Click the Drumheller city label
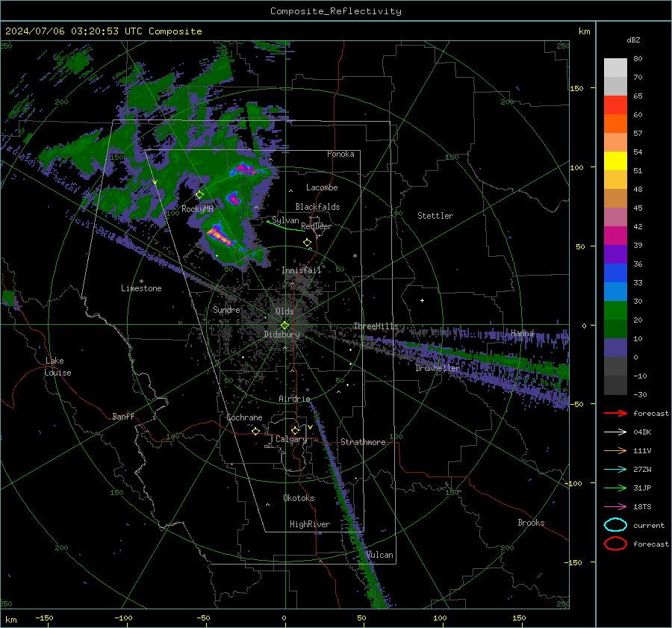 [x=438, y=368]
